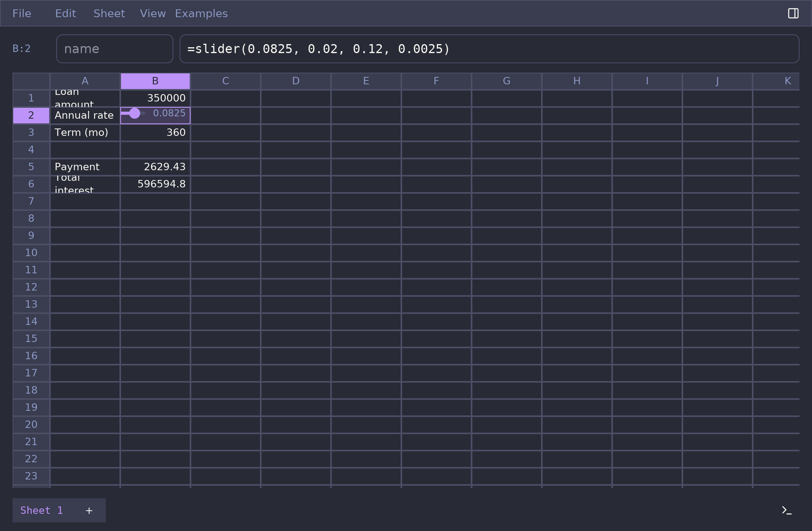This screenshot has height=531, width=812.
Task: Select column I header
Action: (647, 81)
